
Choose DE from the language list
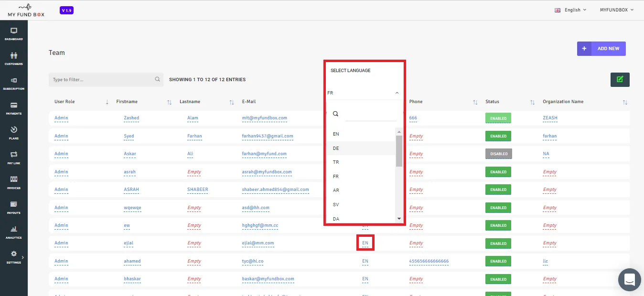[361, 148]
